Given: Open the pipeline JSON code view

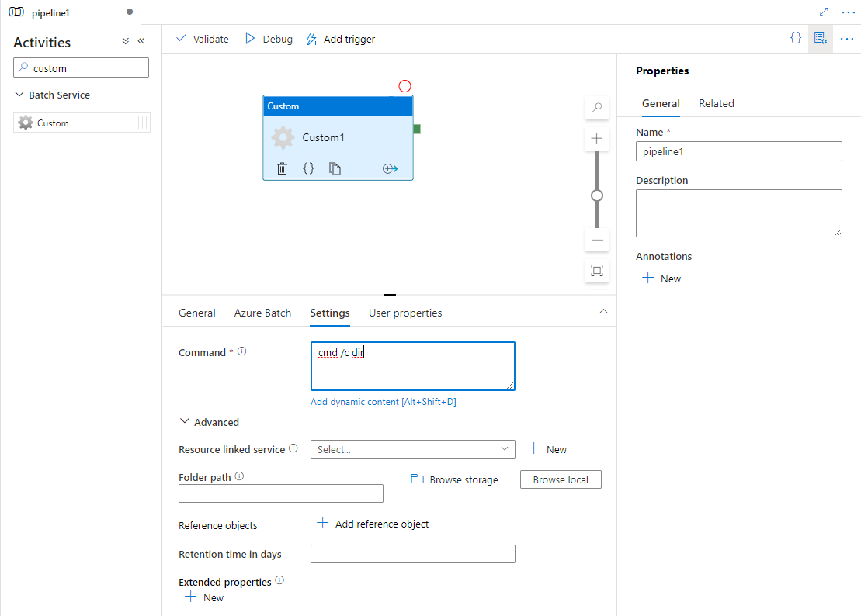Looking at the screenshot, I should click(794, 37).
